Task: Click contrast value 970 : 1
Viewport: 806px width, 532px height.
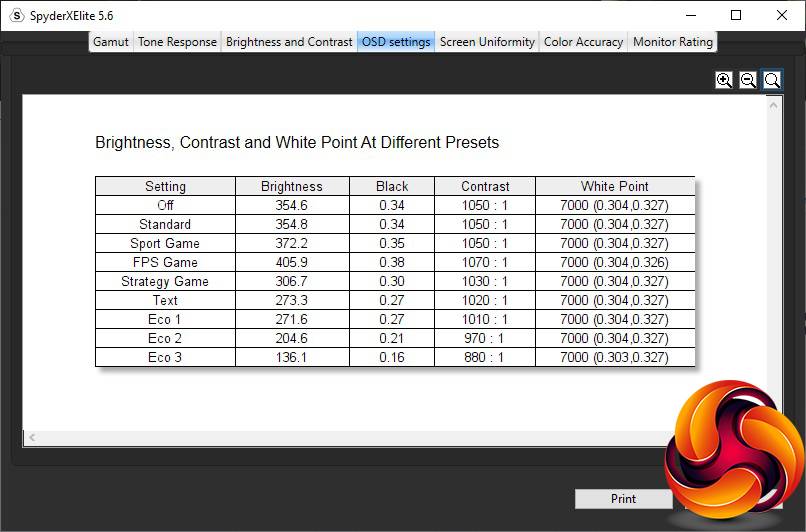Action: click(485, 338)
